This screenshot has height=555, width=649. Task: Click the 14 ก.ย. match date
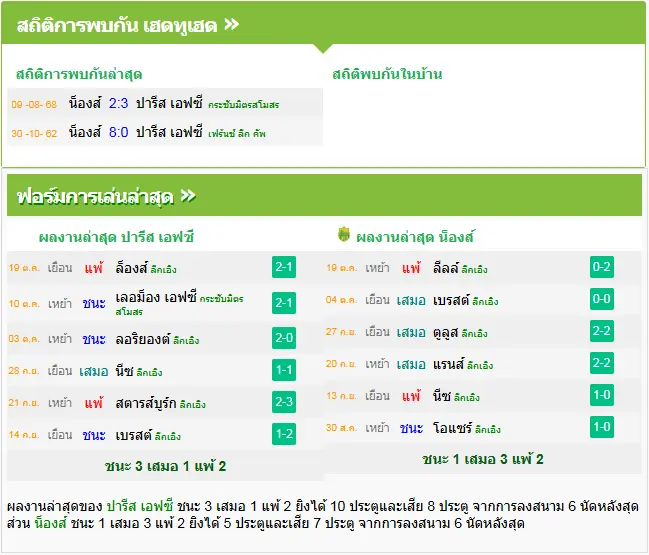click(24, 435)
